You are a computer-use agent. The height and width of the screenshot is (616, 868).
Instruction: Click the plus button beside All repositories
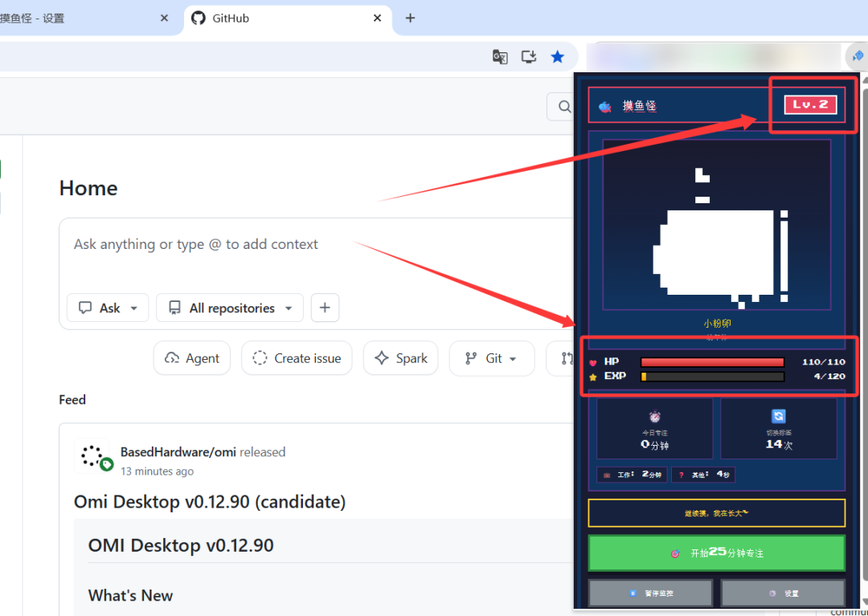(325, 308)
